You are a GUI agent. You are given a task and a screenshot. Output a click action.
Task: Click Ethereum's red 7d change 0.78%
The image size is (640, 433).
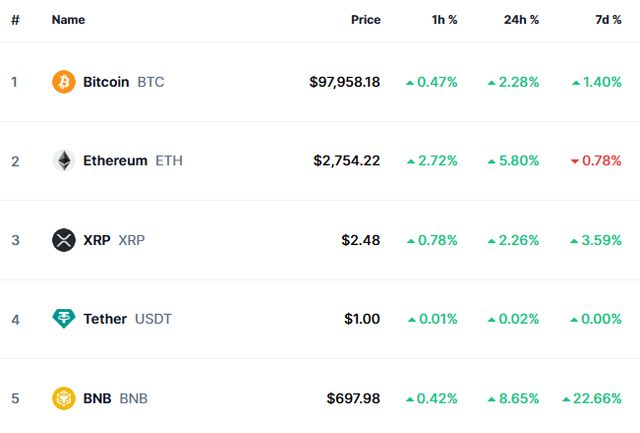[x=595, y=161]
